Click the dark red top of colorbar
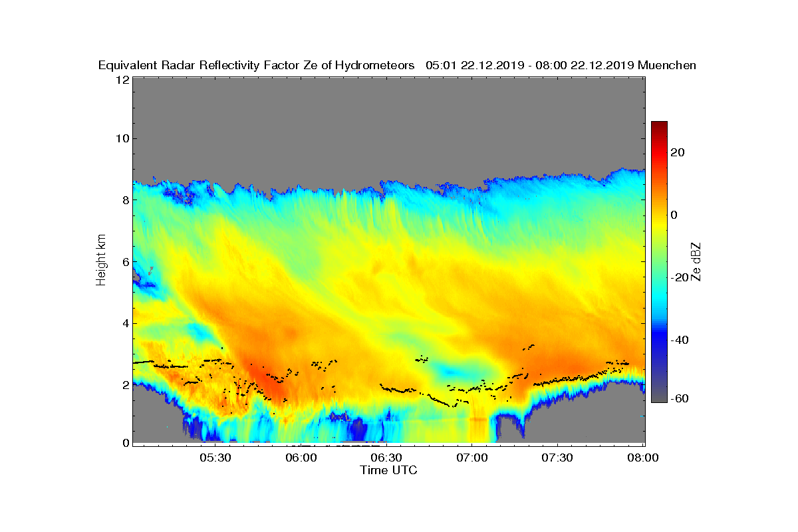 [659, 126]
